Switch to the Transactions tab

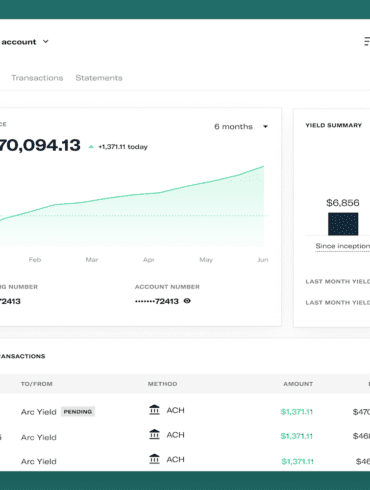click(x=37, y=78)
